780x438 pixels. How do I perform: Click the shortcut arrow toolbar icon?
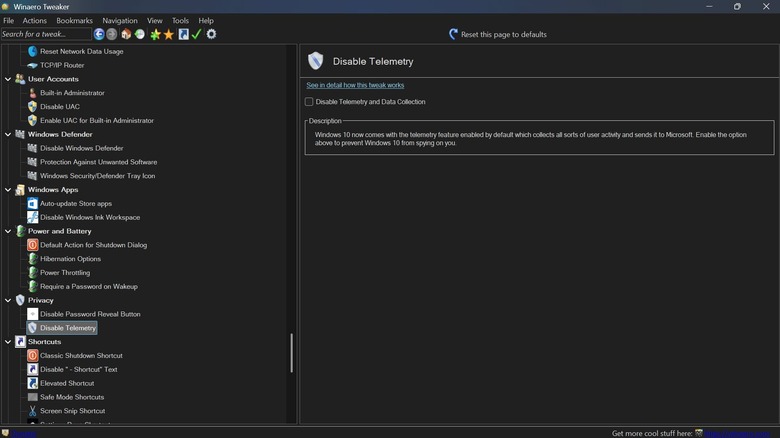point(184,34)
